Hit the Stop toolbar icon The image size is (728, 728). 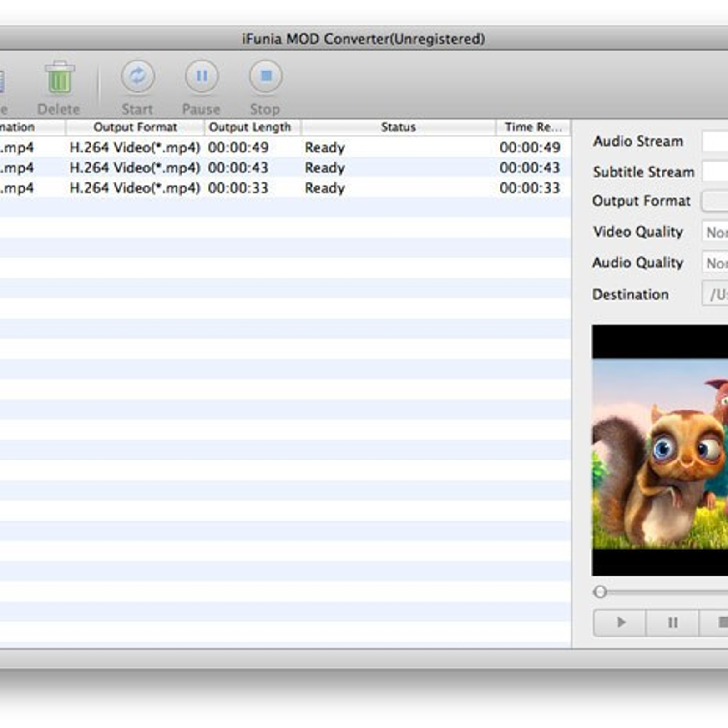(x=266, y=76)
